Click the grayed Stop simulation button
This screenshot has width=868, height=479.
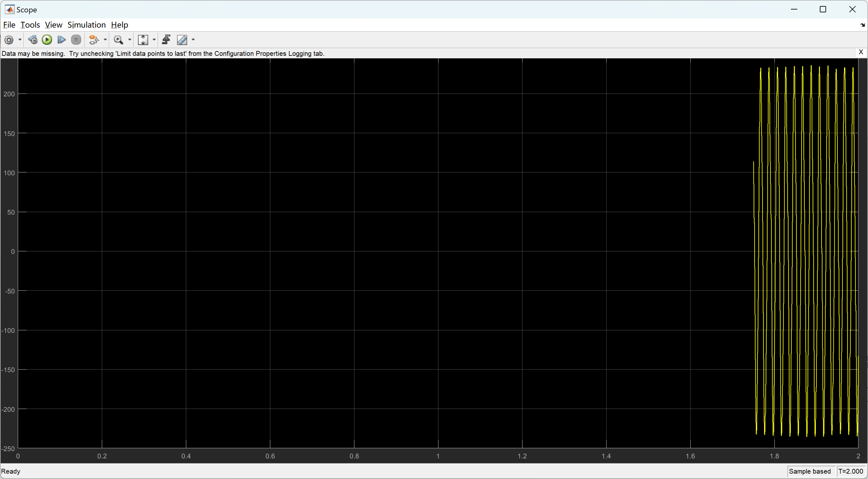click(x=76, y=40)
